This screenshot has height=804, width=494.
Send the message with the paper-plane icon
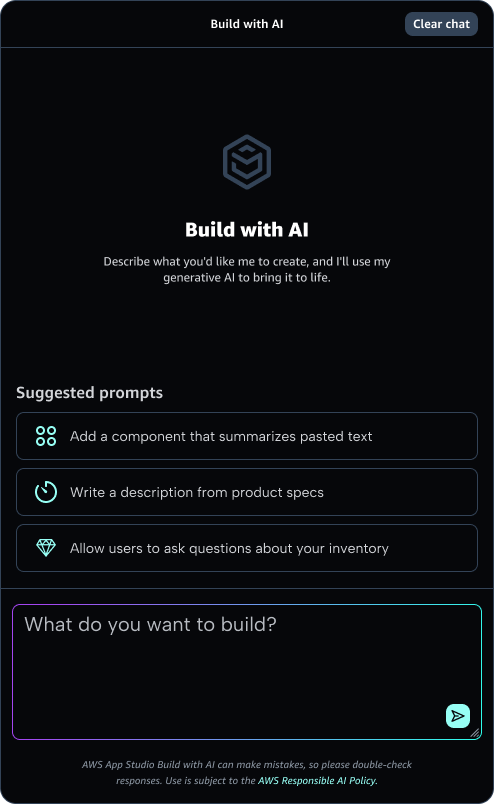[x=458, y=715]
